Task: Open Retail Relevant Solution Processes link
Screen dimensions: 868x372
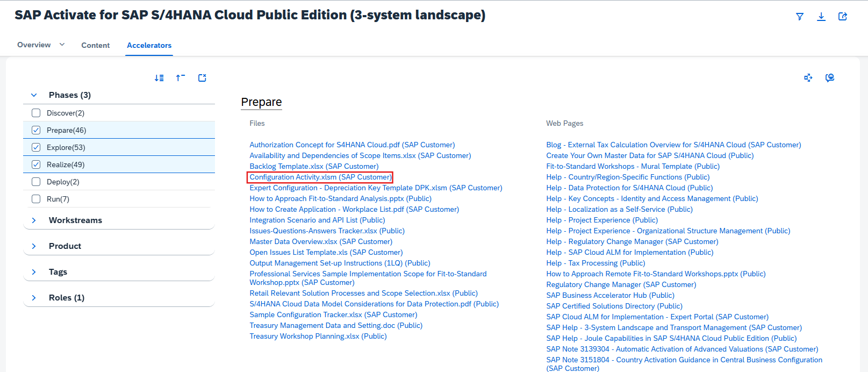Action: tap(363, 293)
